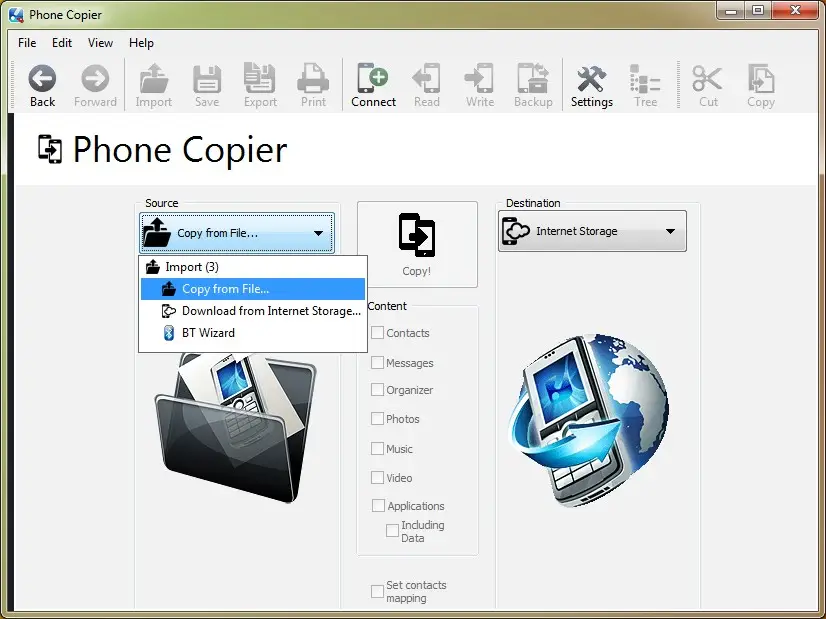The width and height of the screenshot is (826, 619).
Task: Select BT Wizard from the list
Action: pyautogui.click(x=253, y=333)
